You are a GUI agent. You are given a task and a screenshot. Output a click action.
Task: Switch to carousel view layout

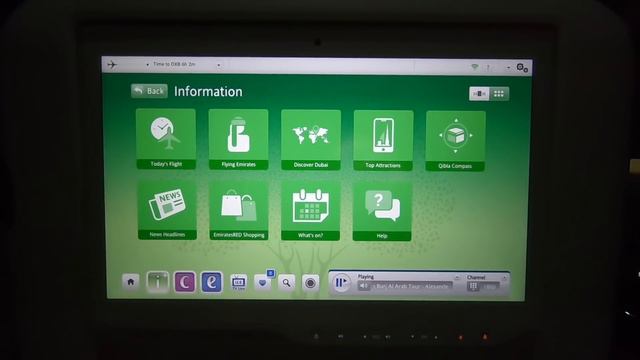coord(479,93)
